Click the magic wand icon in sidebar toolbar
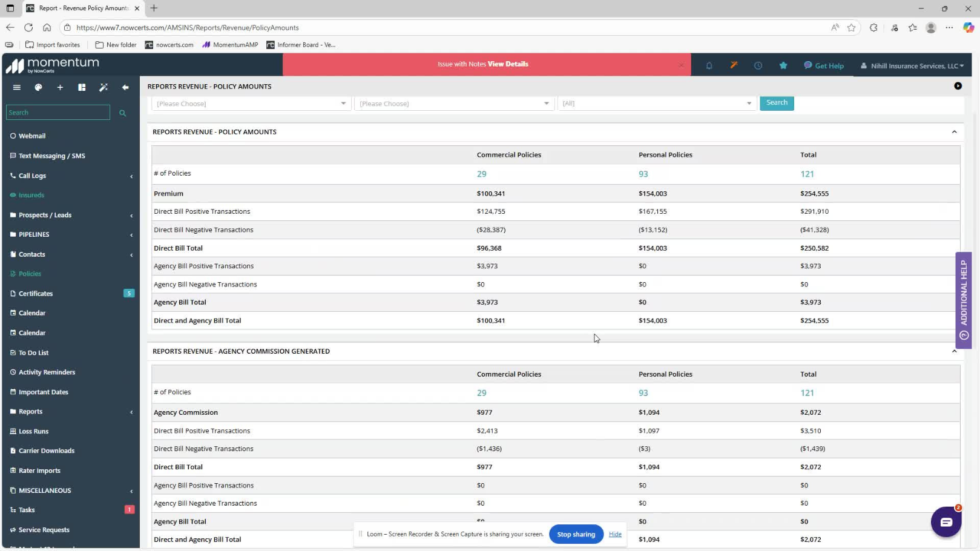 pos(104,87)
